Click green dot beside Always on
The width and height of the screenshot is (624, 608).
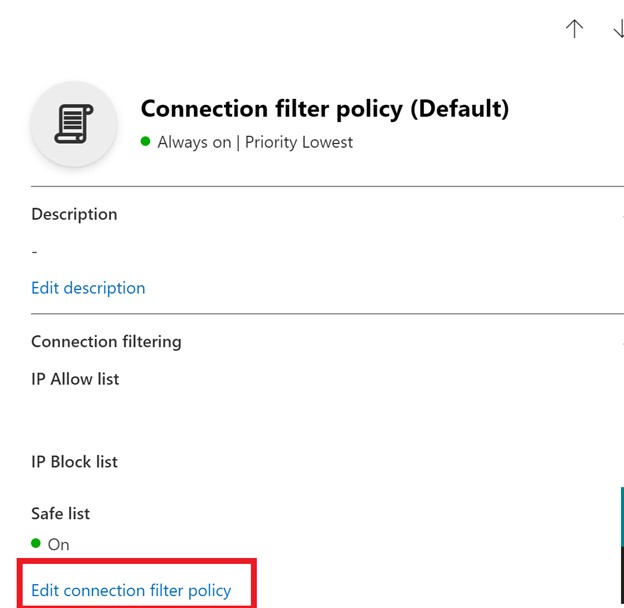(x=146, y=141)
